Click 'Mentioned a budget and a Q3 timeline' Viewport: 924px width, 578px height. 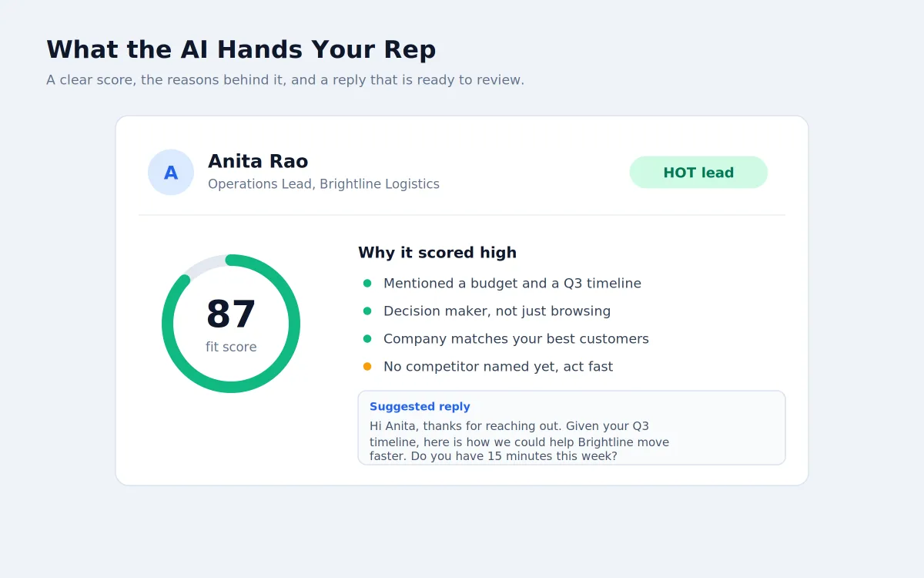(x=512, y=284)
